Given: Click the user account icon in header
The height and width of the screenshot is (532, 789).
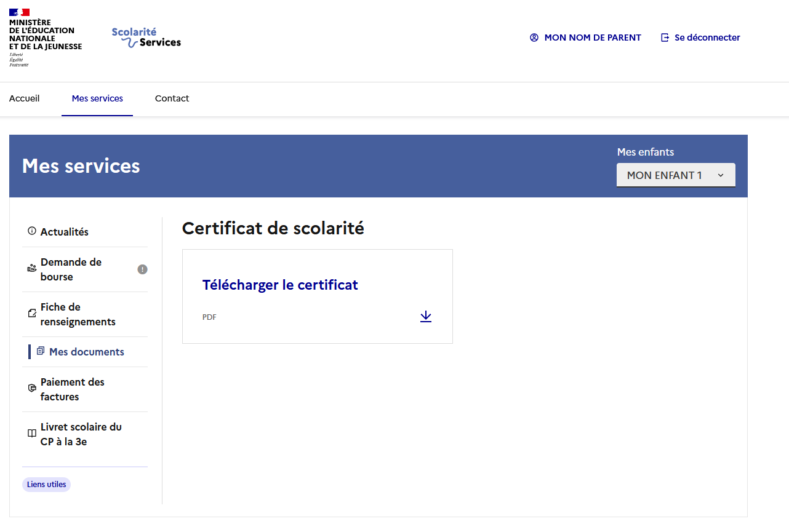Looking at the screenshot, I should [x=534, y=38].
